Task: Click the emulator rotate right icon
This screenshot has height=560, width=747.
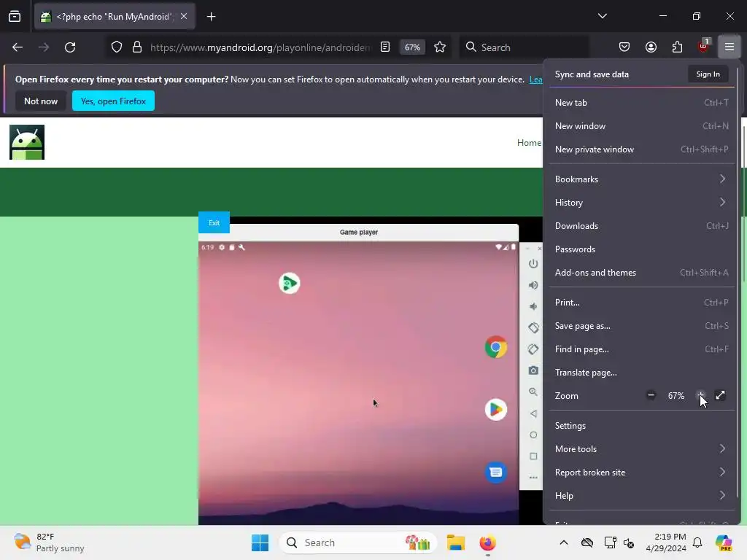Action: (533, 349)
